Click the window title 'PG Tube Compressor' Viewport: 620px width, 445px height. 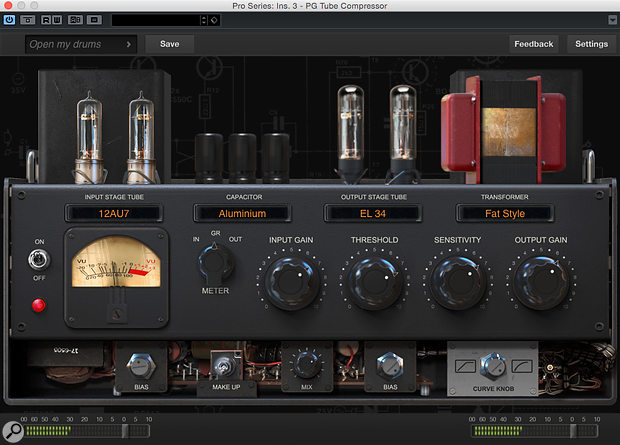click(x=346, y=6)
